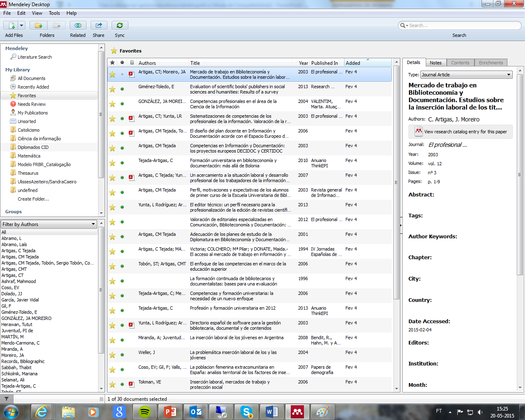Sort by attached file column header icon
The image size is (525, 420).
[x=132, y=63]
